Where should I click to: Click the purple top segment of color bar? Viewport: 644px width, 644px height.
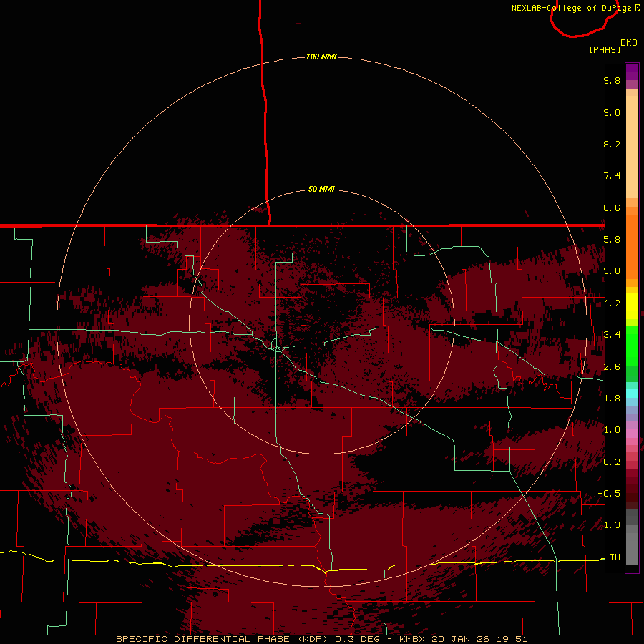click(632, 72)
